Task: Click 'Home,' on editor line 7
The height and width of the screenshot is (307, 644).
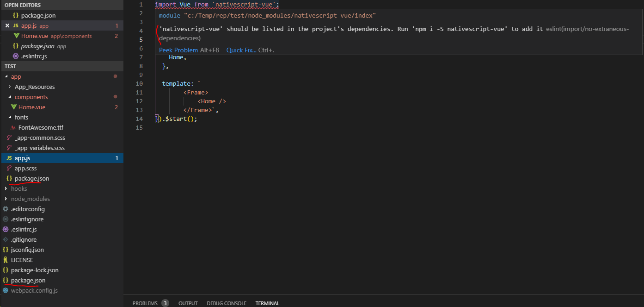Action: point(178,57)
